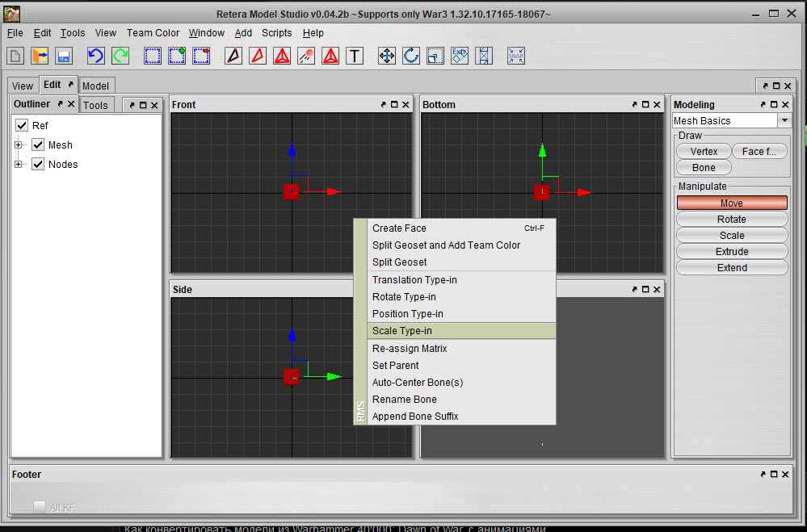This screenshot has height=532, width=807.
Task: Choose the plain blue dashed Select rectangle icon
Action: point(153,56)
